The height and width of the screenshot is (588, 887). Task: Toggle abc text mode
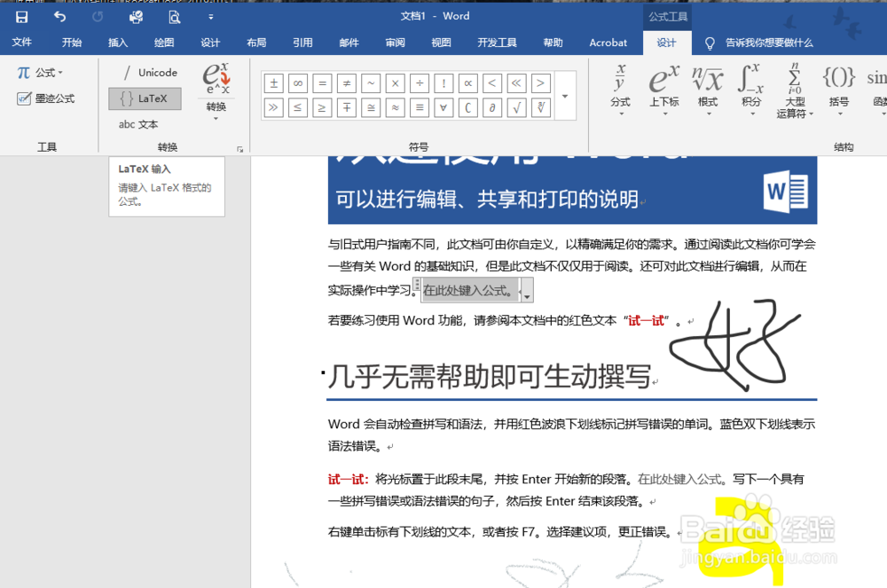tap(138, 124)
